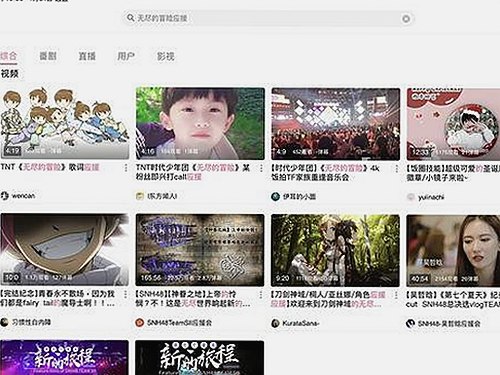Image resolution: width=500 pixels, height=375 pixels.
Task: Click uploader name 东方闻人
Action: click(162, 196)
